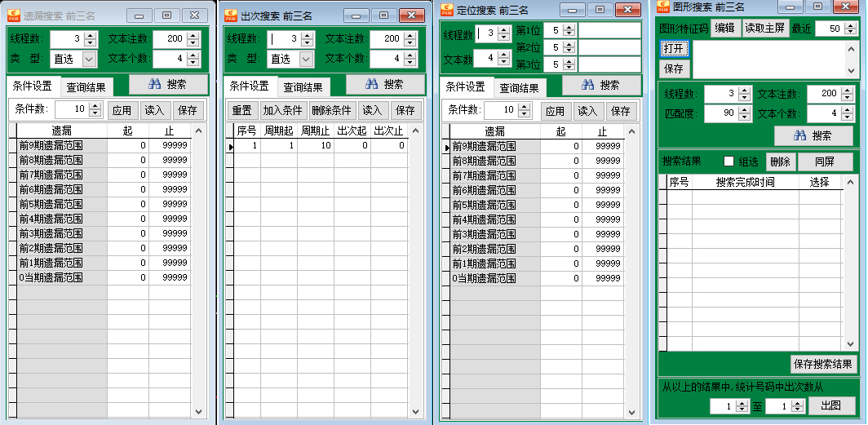Click 选择 column header in 图形搜索
Image resolution: width=868 pixels, height=425 pixels.
[820, 182]
